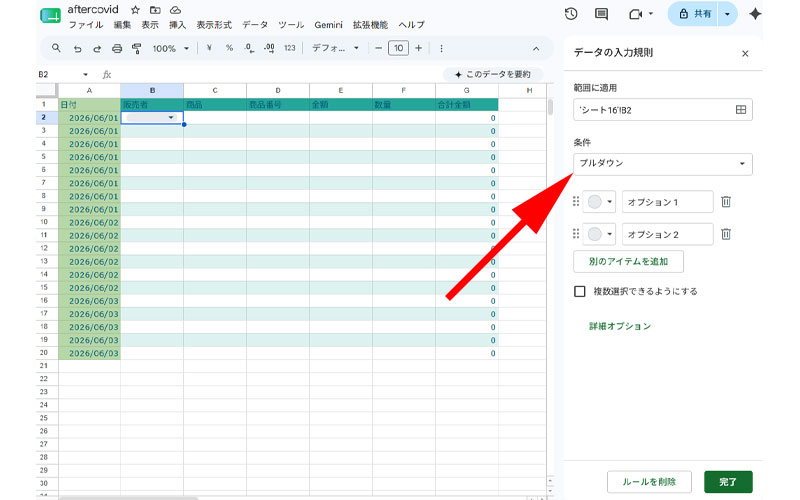Open the 表示形式 menu
800x500 pixels.
(x=214, y=24)
